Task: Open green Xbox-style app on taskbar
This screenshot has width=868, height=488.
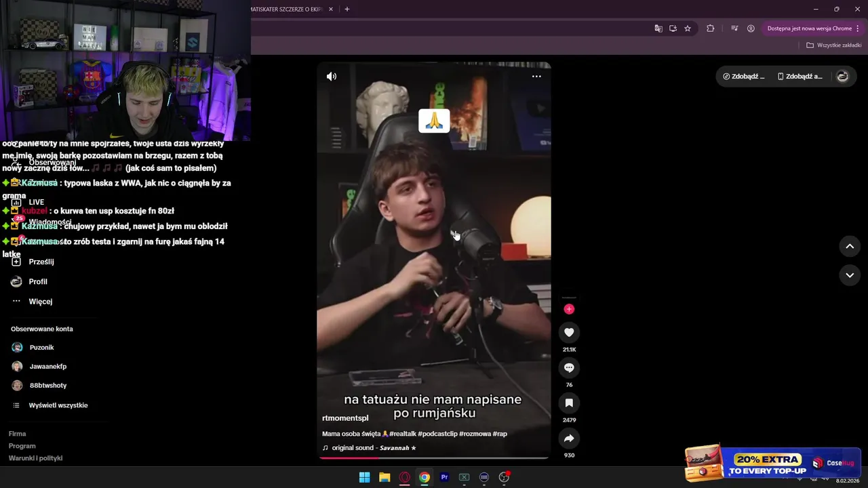Action: point(465,477)
